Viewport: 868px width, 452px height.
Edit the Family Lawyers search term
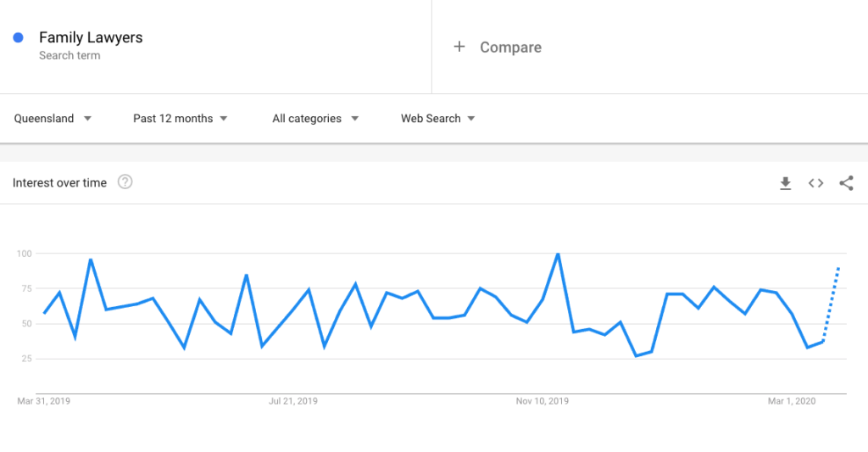(91, 37)
